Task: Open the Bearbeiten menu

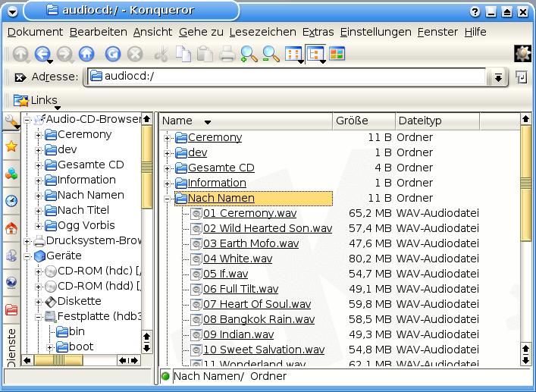Action: tap(98, 32)
